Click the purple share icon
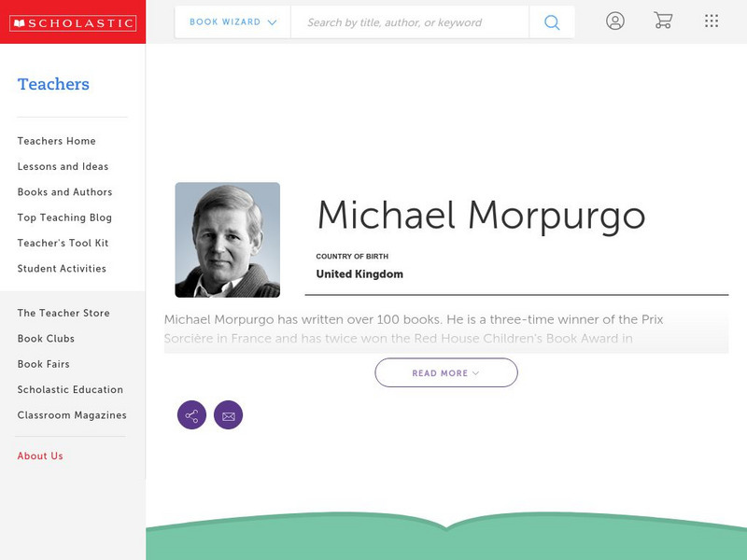 [191, 414]
